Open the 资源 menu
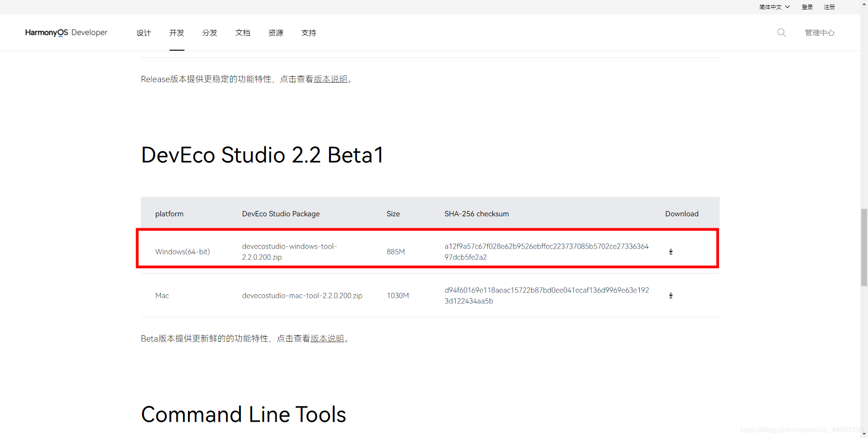 point(276,33)
